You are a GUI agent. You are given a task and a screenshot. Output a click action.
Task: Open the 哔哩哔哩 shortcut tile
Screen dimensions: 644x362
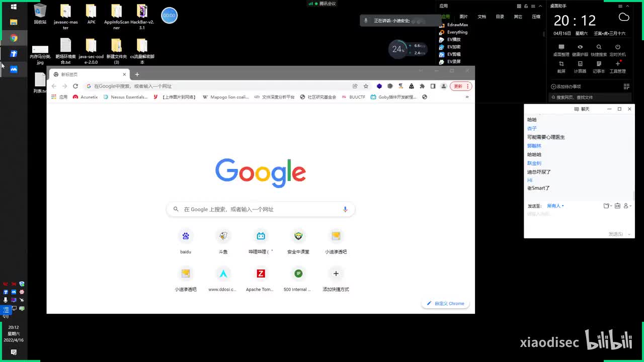[x=261, y=240]
